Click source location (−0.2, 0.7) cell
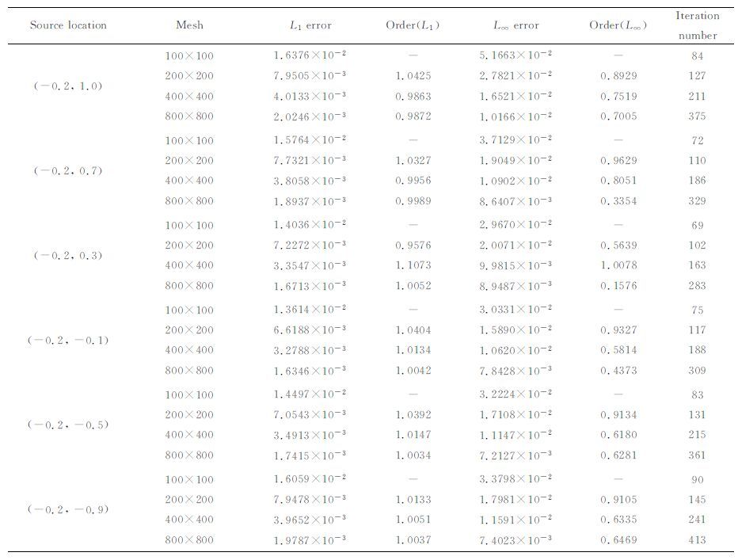738x560 pixels. 68,171
